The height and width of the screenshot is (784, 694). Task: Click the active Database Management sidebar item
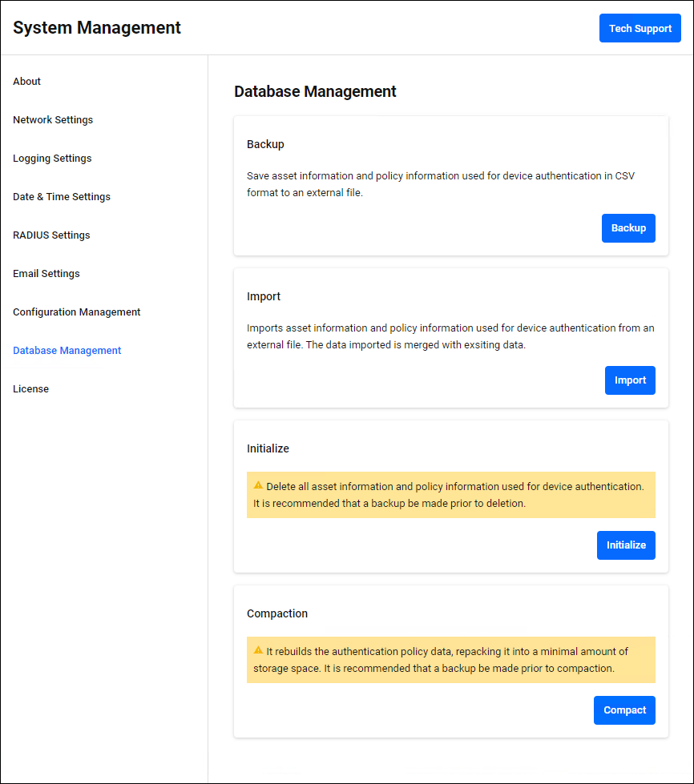point(67,351)
